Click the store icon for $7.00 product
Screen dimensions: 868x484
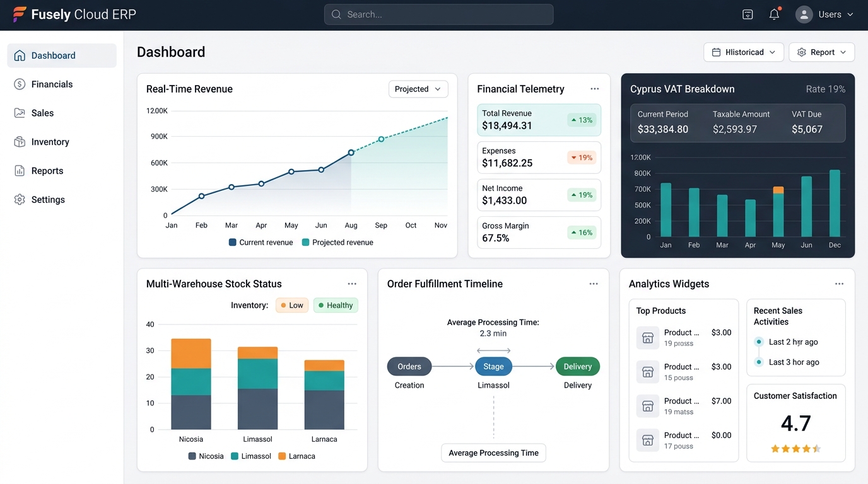[648, 406]
